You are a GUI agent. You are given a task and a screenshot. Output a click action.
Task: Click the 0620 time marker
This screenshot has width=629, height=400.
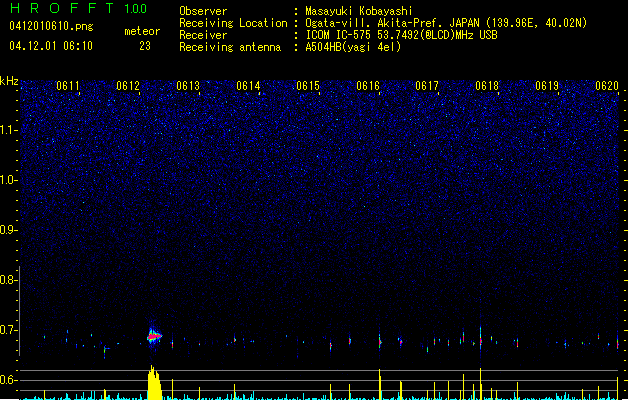pyautogui.click(x=607, y=86)
